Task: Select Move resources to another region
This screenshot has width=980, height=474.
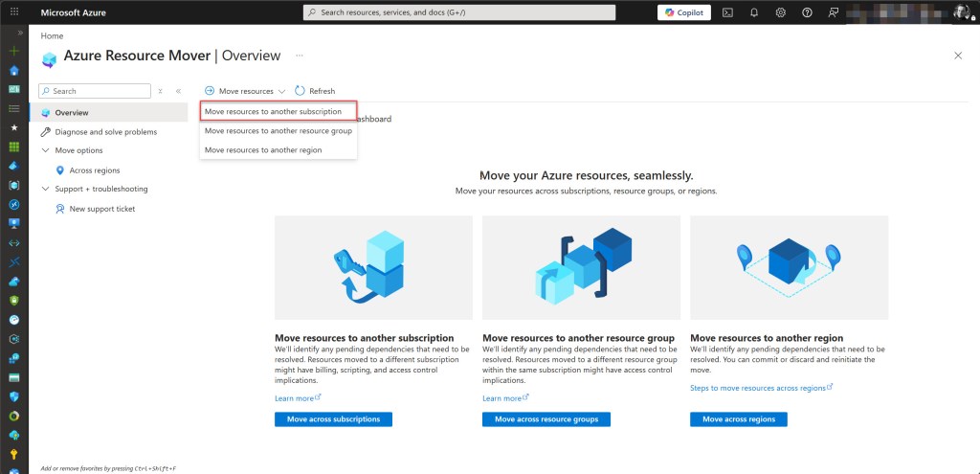Action: tap(278, 150)
